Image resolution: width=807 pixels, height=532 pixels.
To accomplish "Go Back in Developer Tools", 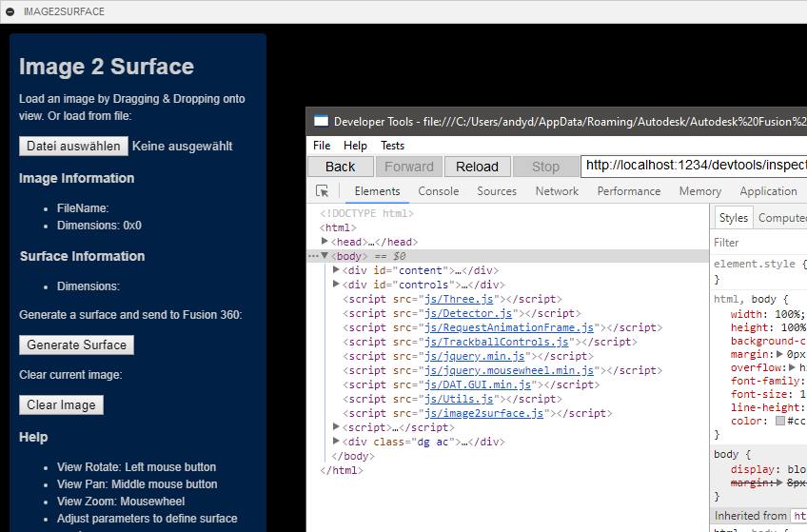I will pos(340,167).
